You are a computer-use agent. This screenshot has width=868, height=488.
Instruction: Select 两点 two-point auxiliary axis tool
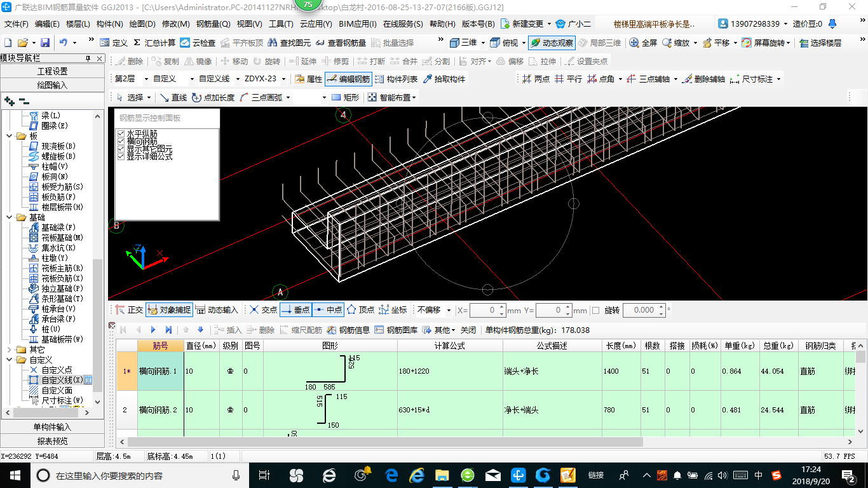(x=536, y=79)
